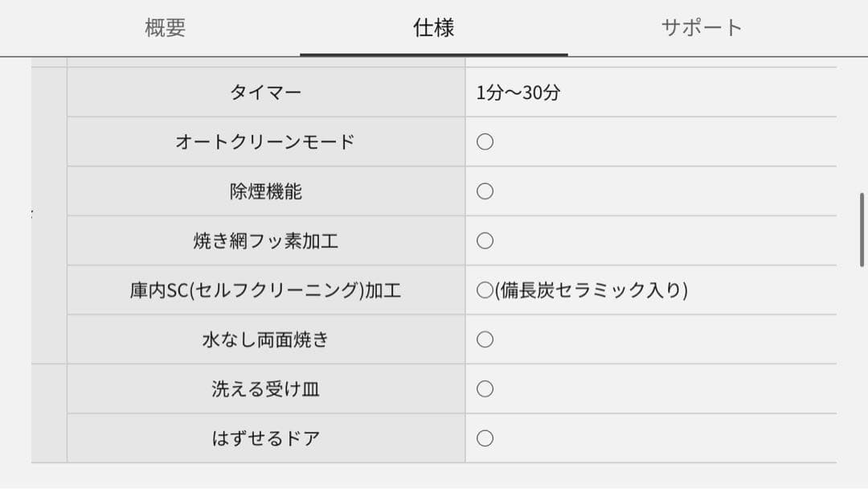Switch to the 概要 tab
868x489 pixels.
(164, 27)
